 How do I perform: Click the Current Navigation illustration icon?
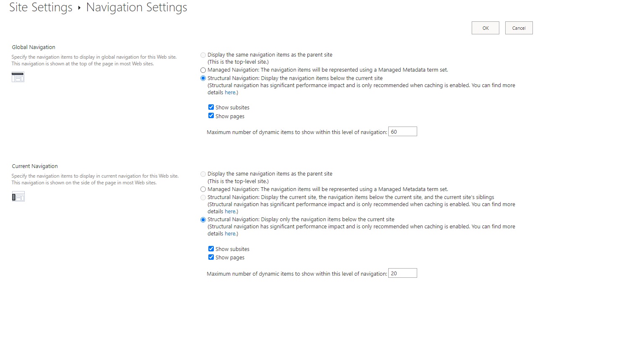[18, 196]
